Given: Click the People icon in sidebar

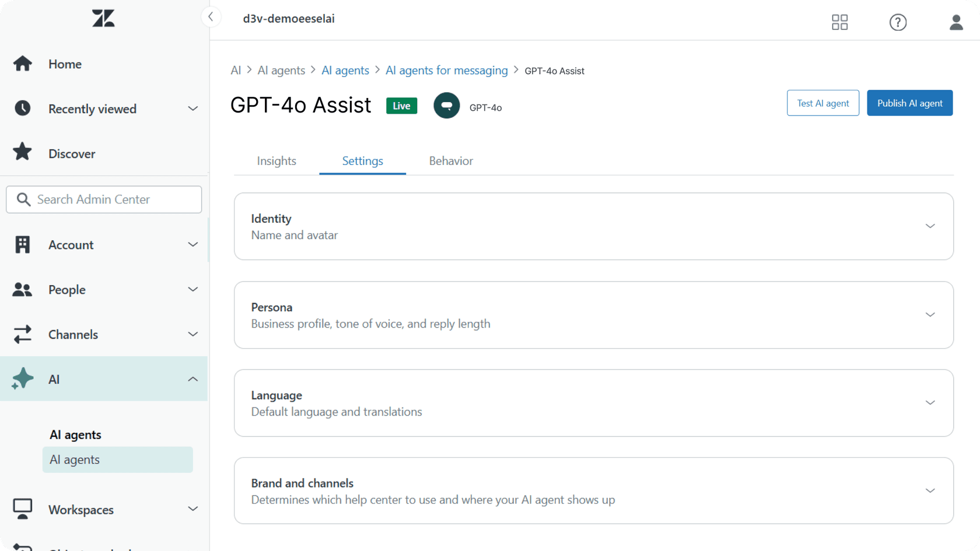Looking at the screenshot, I should 22,289.
